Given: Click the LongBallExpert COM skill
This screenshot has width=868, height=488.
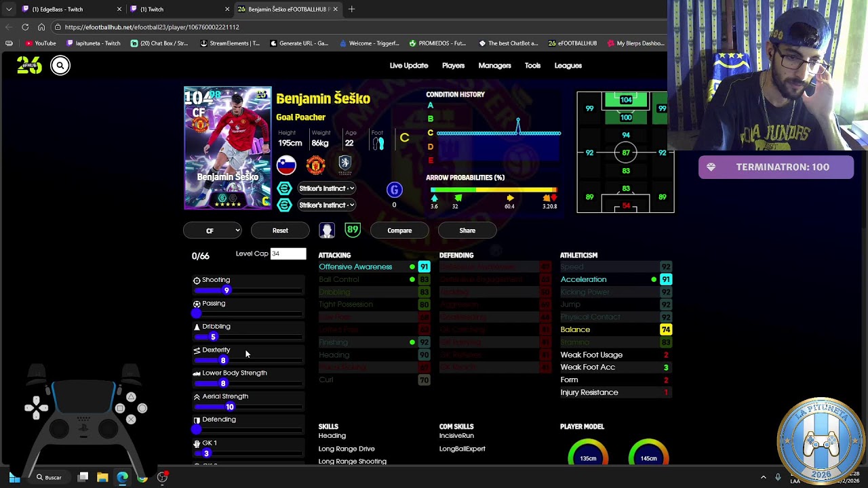Looking at the screenshot, I should click(462, 449).
